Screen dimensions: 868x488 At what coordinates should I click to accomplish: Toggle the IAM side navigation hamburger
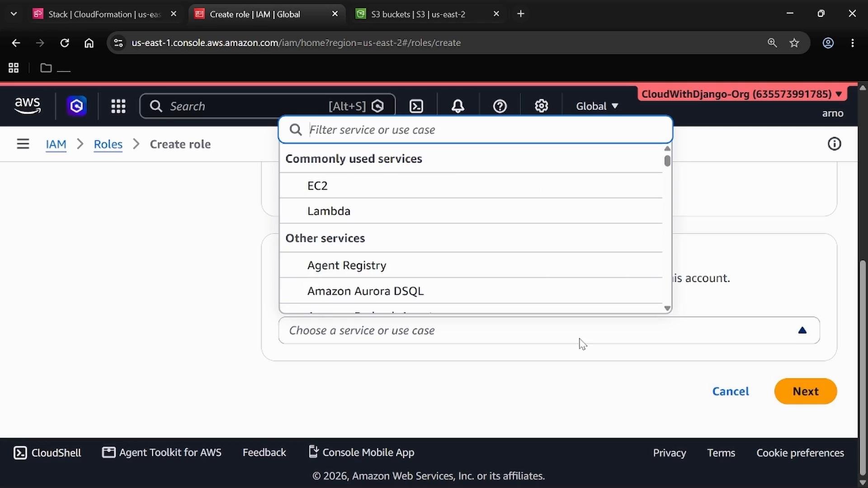coord(23,144)
